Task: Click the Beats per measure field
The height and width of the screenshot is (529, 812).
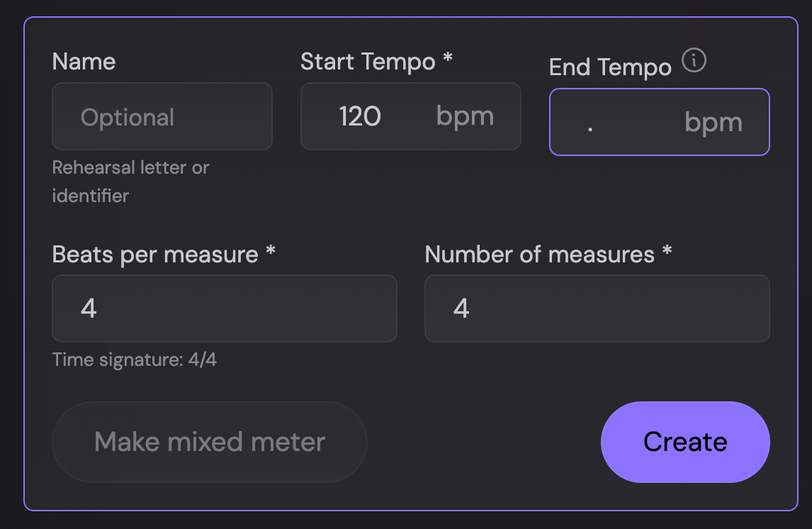Action: point(225,308)
